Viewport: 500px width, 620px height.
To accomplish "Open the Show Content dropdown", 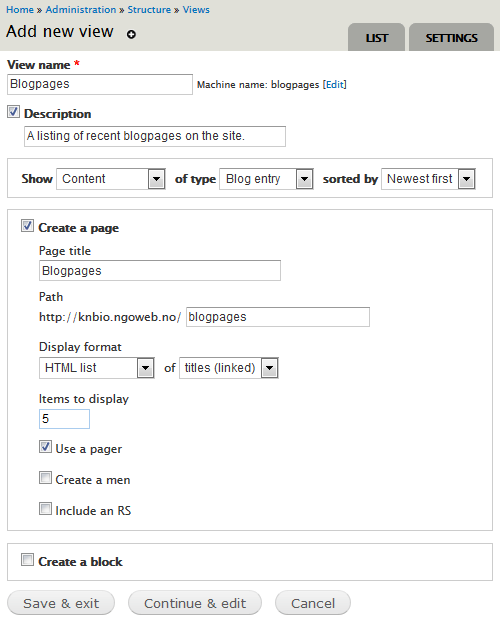I will tap(111, 179).
